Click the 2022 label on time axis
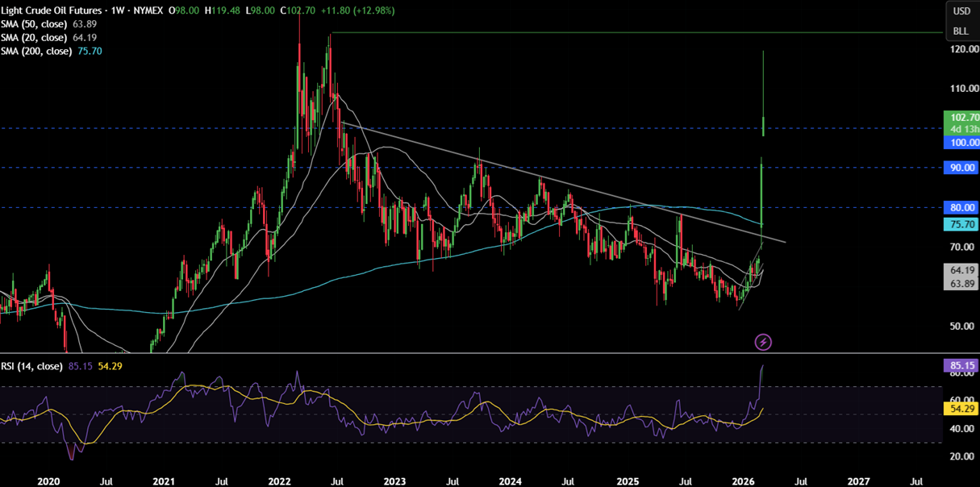Screen dimensions: 980x487 [x=279, y=481]
